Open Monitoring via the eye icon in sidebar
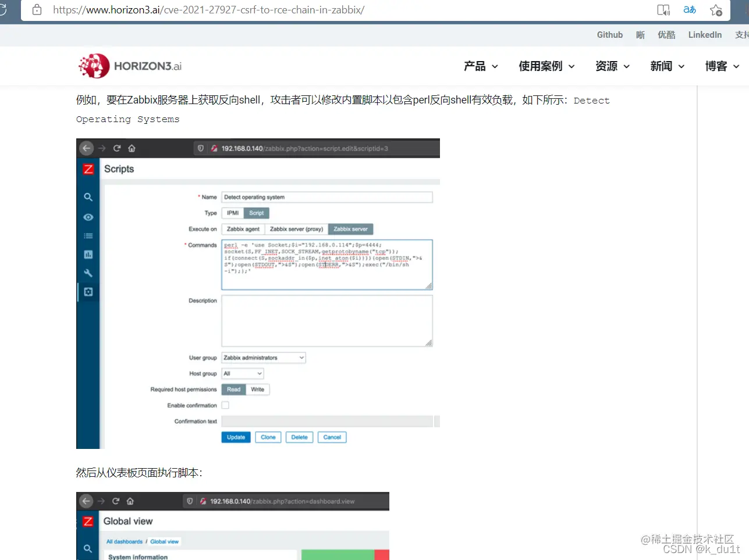This screenshot has width=749, height=560. (88, 216)
